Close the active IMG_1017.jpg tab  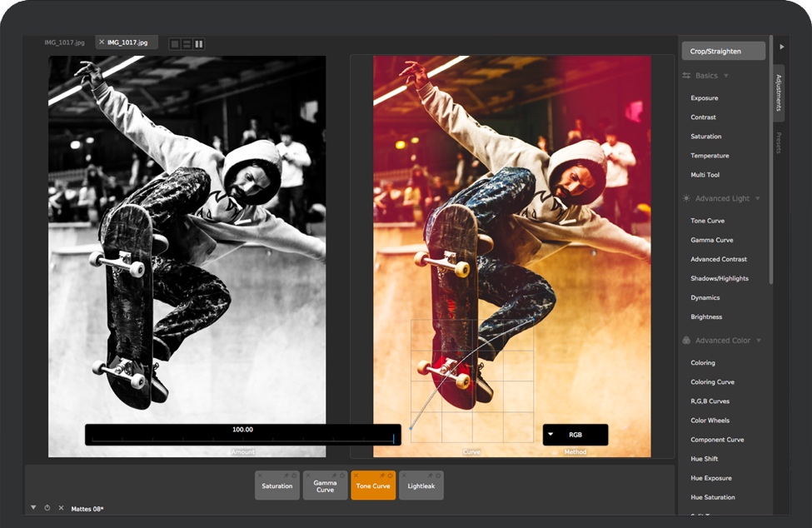(x=102, y=42)
